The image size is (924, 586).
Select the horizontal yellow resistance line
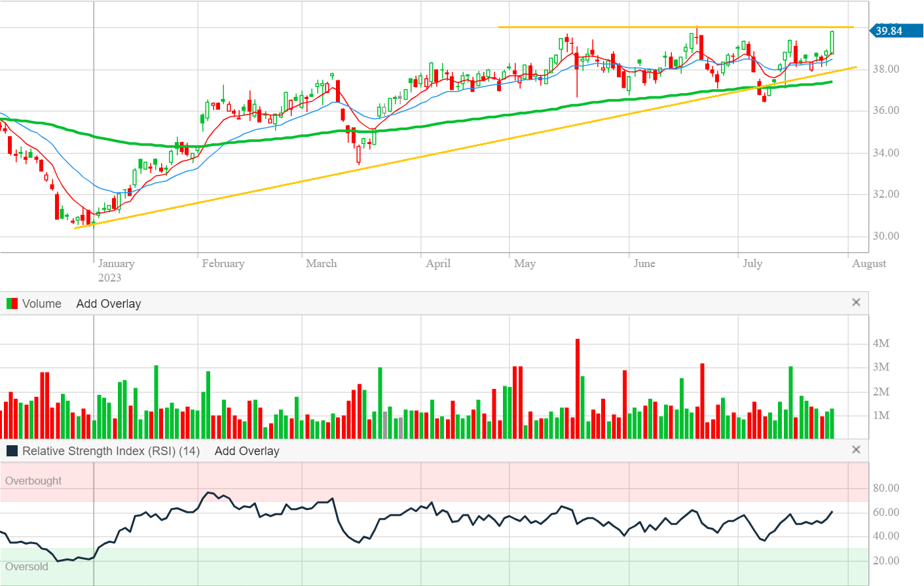[x=589, y=27]
